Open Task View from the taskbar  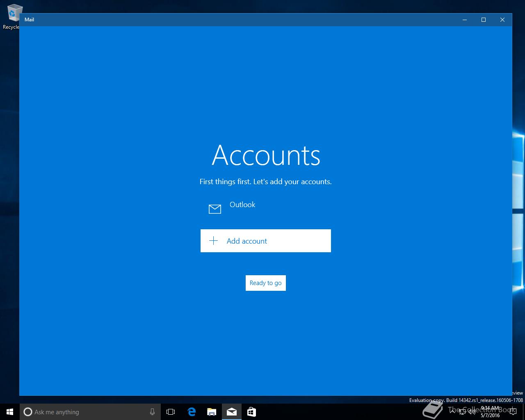tap(171, 412)
